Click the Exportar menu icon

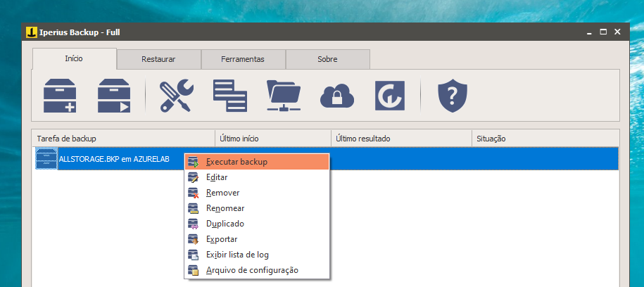pyautogui.click(x=194, y=239)
